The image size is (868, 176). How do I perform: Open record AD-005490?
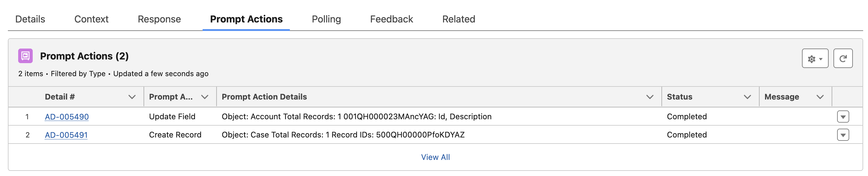click(67, 117)
